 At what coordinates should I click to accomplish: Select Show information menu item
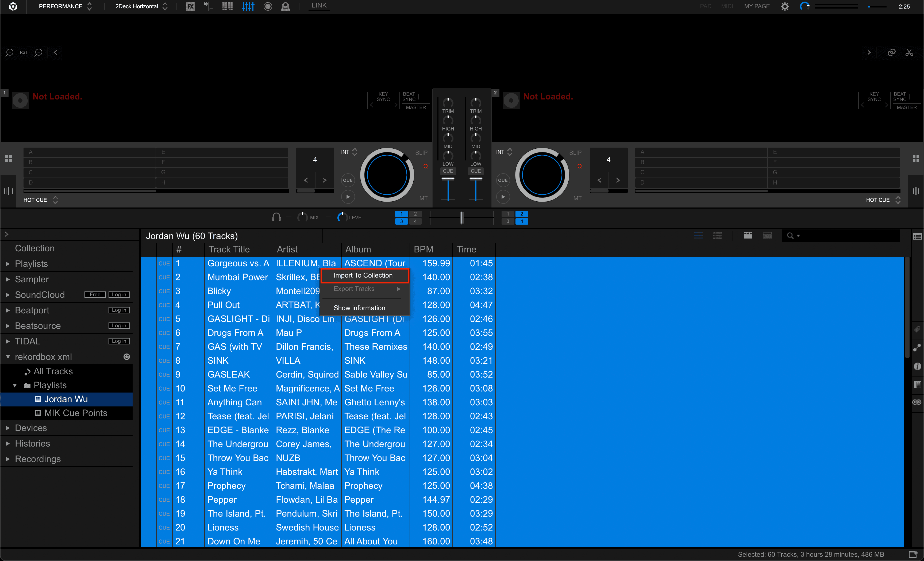pos(364,308)
